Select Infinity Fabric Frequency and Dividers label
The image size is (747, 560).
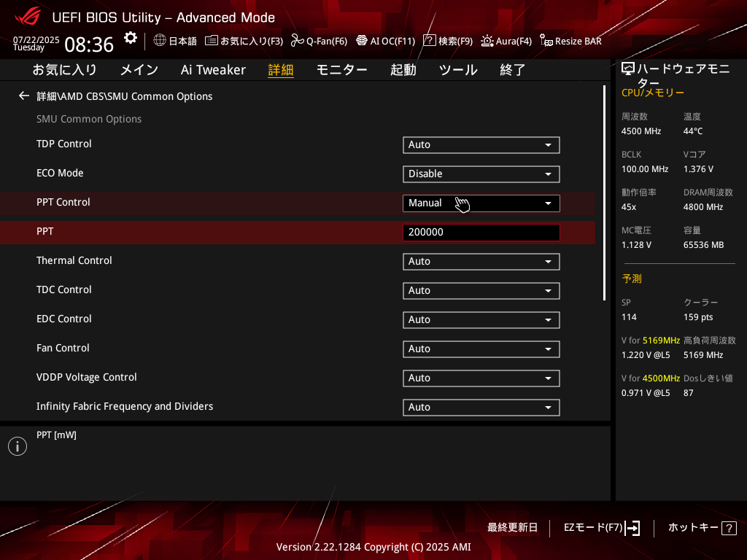point(125,406)
